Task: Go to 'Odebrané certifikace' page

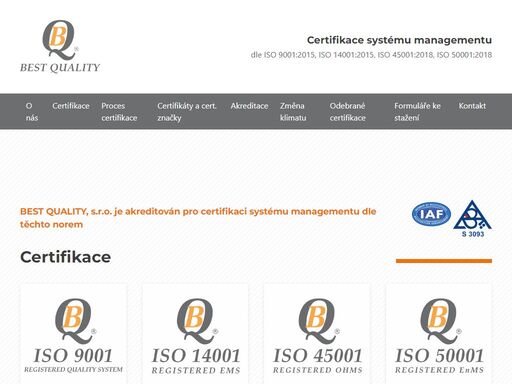Action: coord(348,112)
